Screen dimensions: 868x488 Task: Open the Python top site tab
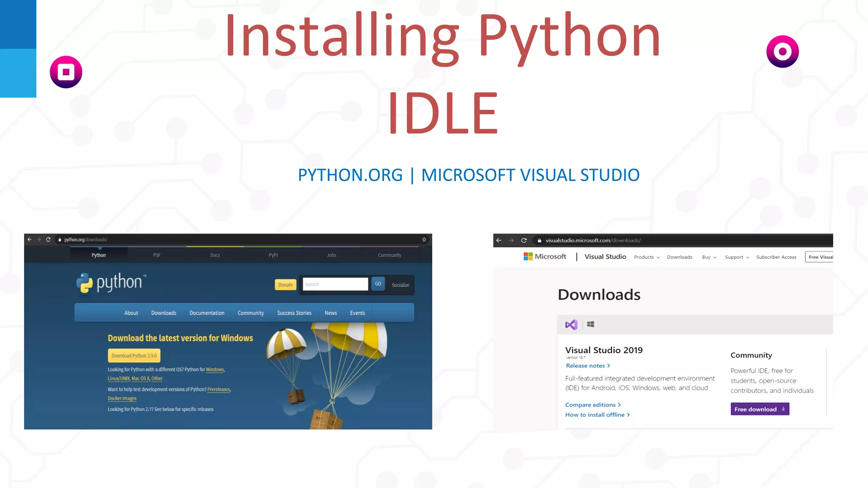click(x=99, y=255)
